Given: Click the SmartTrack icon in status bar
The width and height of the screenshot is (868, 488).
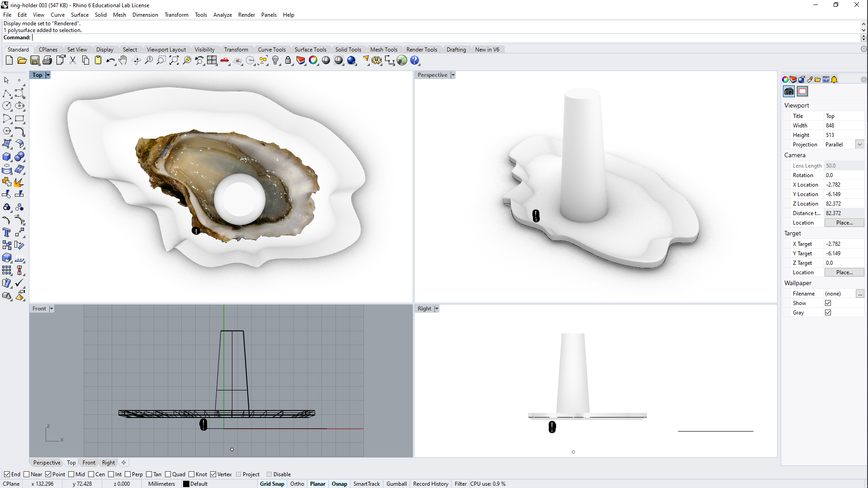Looking at the screenshot, I should click(x=366, y=483).
